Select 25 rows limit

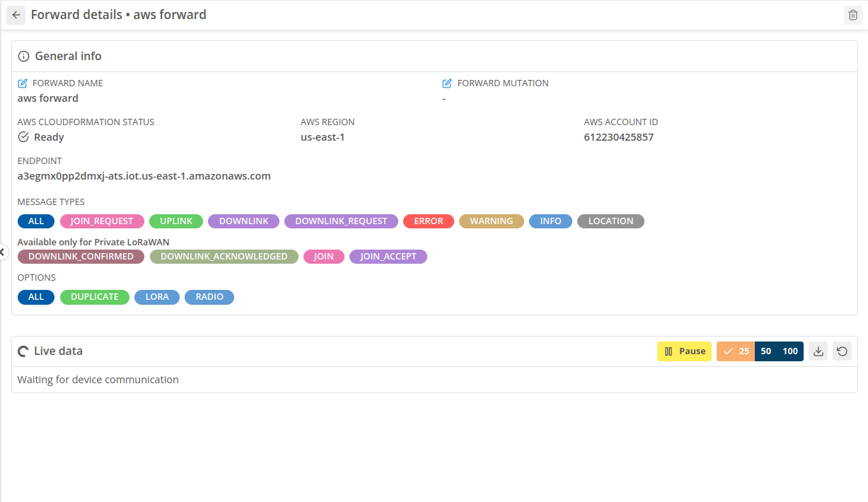coord(736,351)
